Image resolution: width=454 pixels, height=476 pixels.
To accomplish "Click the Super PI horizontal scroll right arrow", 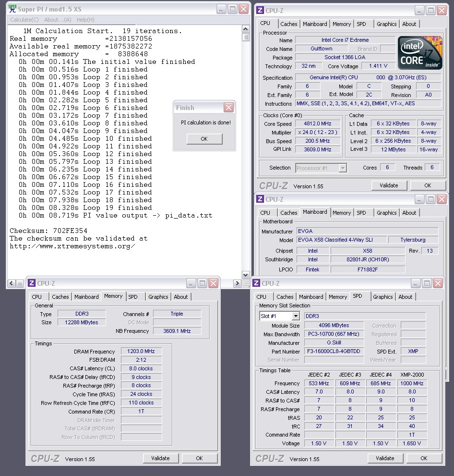I will [237, 283].
